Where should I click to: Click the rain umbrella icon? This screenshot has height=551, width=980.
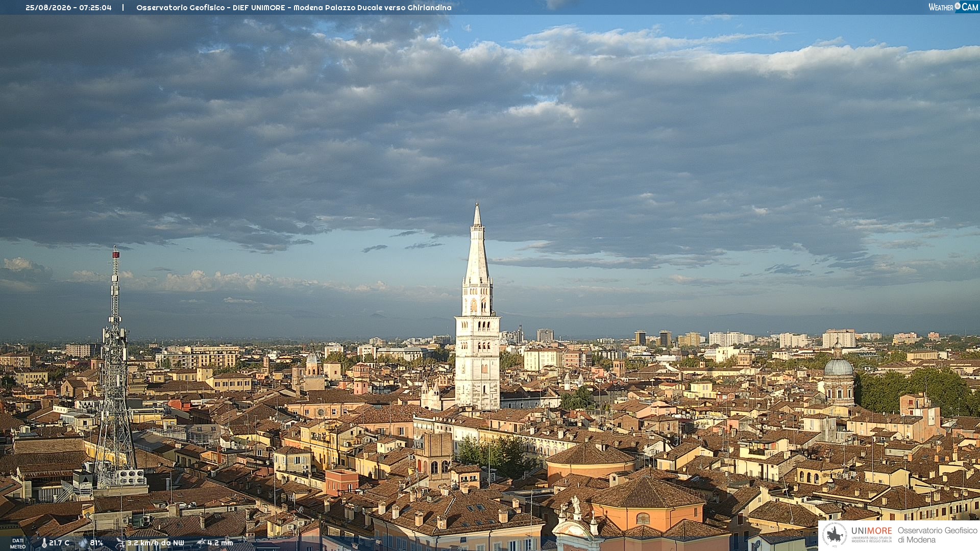(201, 543)
